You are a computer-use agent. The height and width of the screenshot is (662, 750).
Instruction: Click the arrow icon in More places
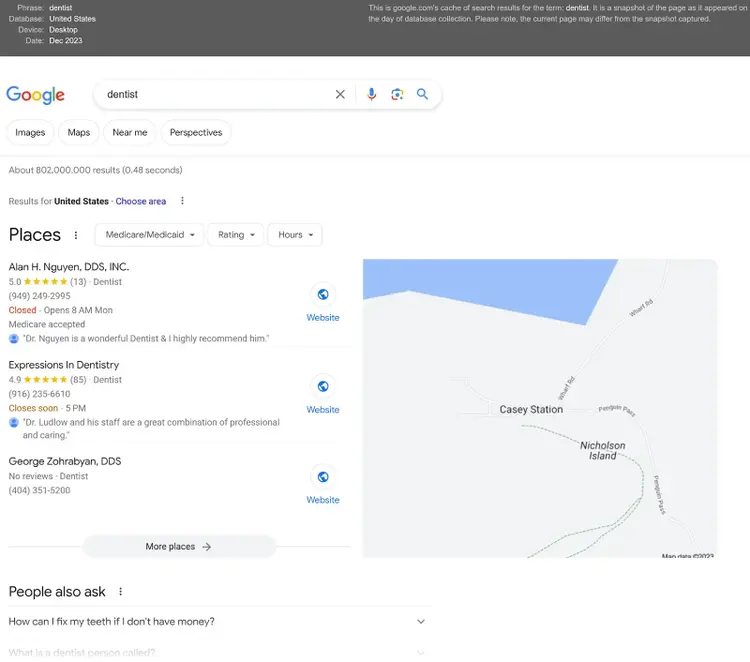207,547
